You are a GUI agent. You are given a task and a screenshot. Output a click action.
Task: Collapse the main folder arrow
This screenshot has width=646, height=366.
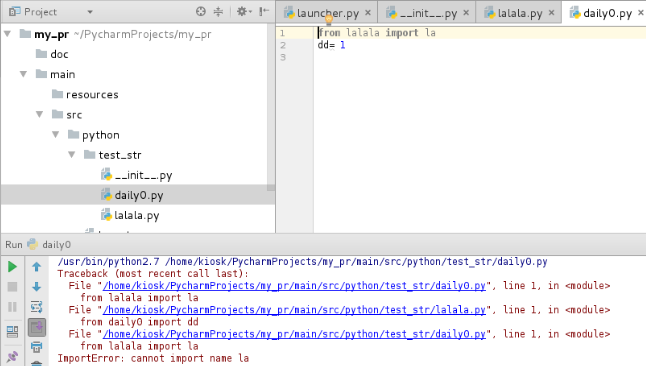coord(23,74)
